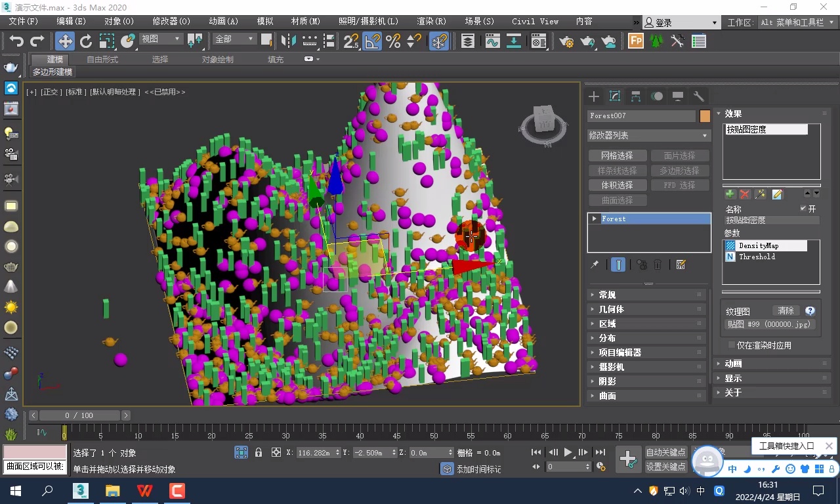Image resolution: width=840 pixels, height=504 pixels.
Task: Enable 仅在渲染时应用 checkbox
Action: tap(732, 345)
